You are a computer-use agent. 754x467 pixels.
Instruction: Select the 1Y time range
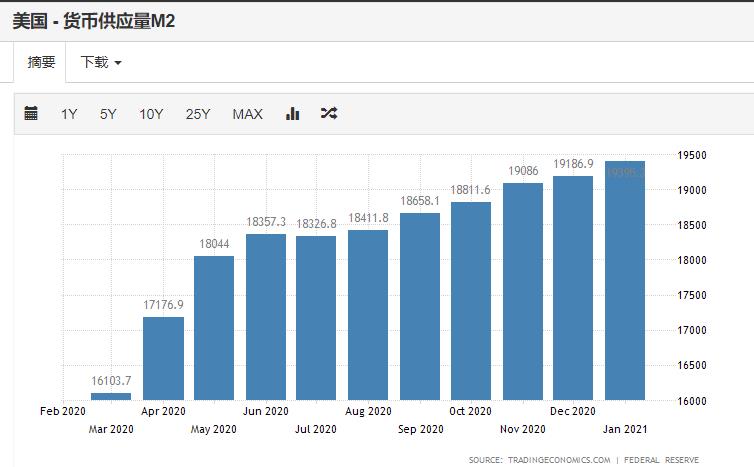69,114
